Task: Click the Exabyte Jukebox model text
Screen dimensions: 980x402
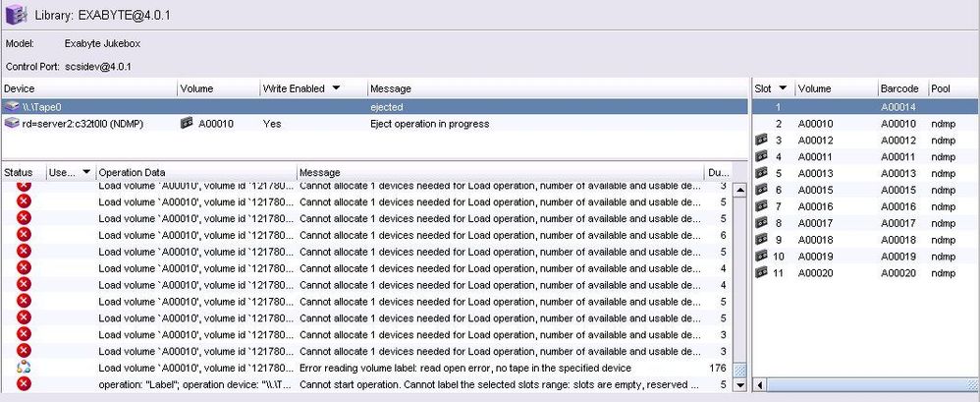Action: point(102,44)
